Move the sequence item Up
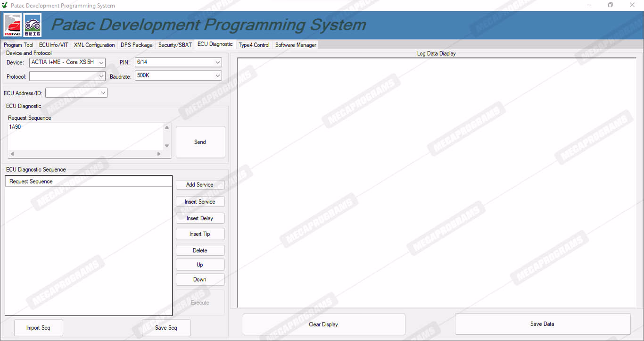This screenshot has height=341, width=644. click(x=200, y=265)
